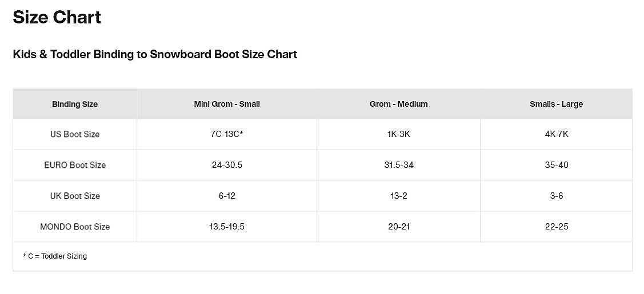Click the US Boot Size row label
Screen dimensions: 644x294
75,134
